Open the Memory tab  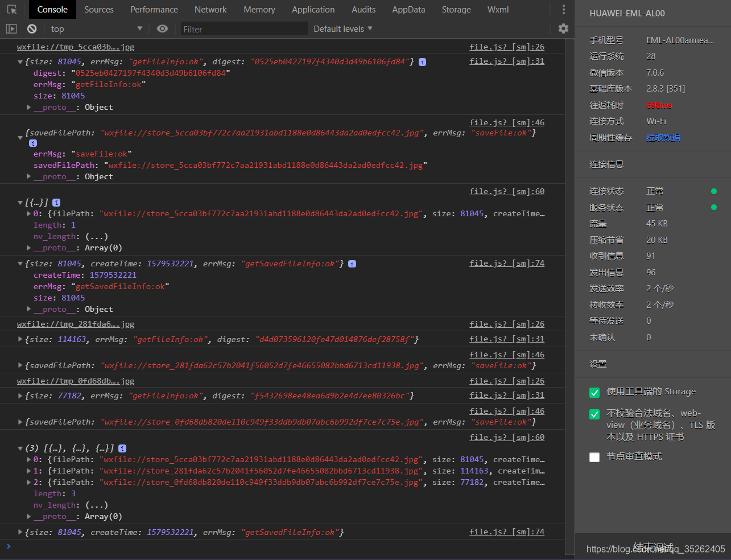point(259,10)
